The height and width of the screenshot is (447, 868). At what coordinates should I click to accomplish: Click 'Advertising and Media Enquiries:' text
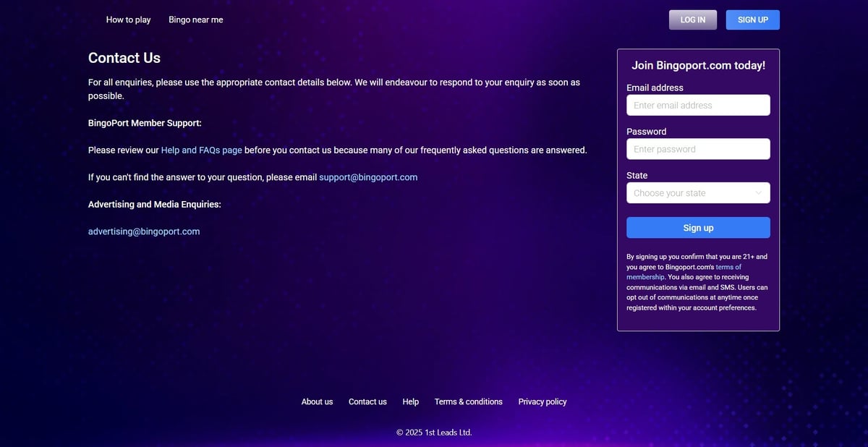click(155, 205)
